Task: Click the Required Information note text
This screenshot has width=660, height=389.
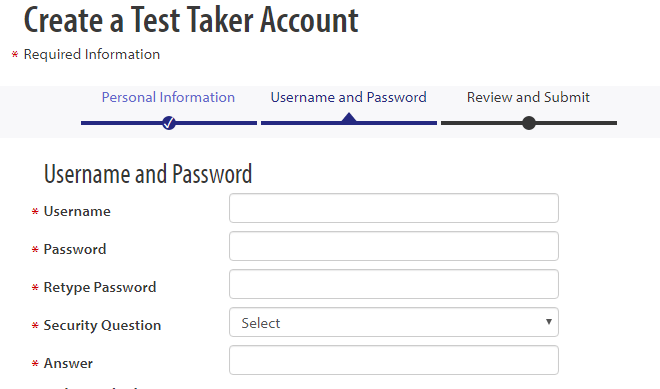Action: 92,54
